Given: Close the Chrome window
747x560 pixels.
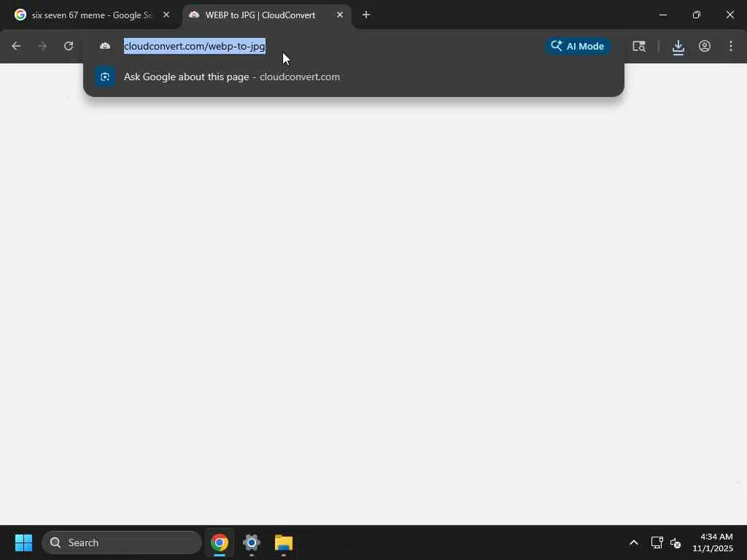Looking at the screenshot, I should click(x=729, y=15).
